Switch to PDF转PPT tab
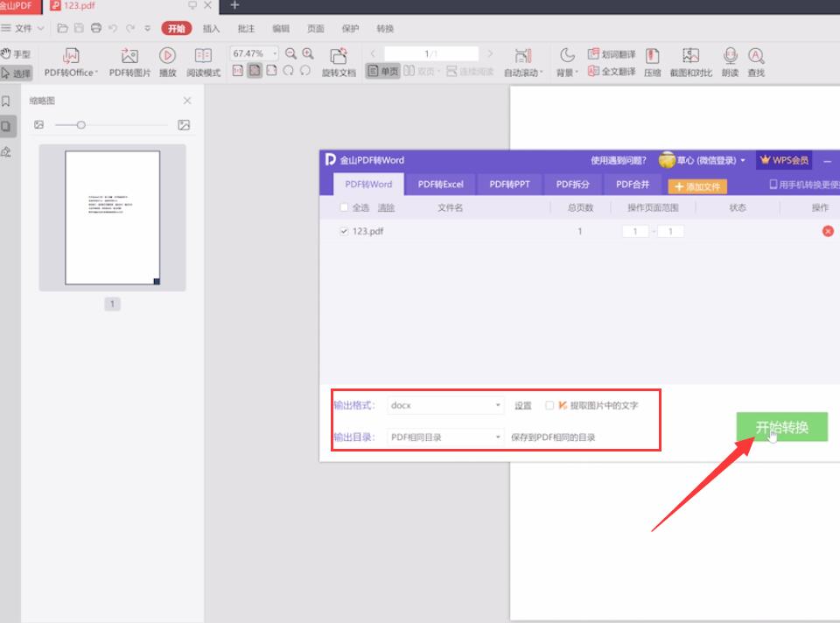Image resolution: width=840 pixels, height=623 pixels. point(509,185)
